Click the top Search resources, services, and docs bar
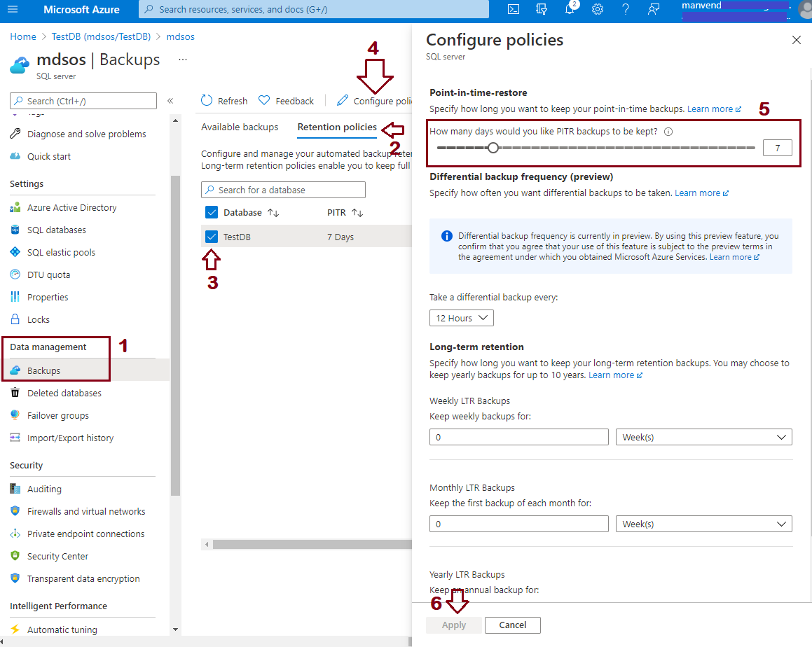 tap(314, 9)
